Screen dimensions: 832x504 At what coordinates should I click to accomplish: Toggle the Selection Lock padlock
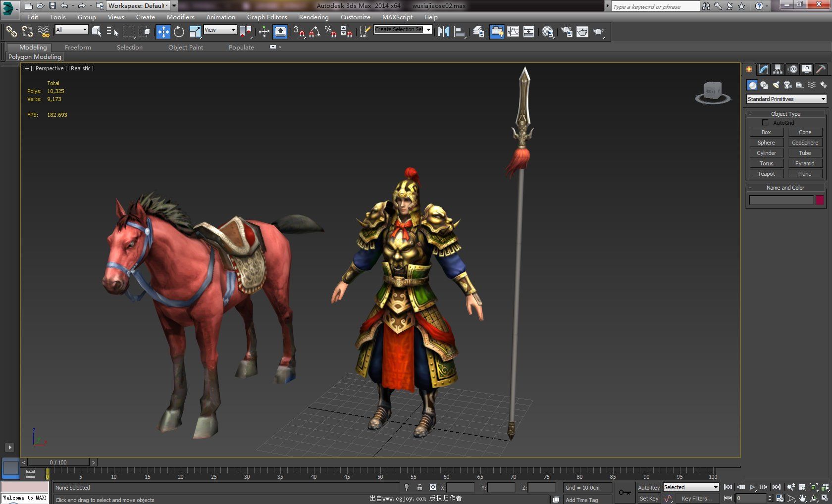click(x=419, y=487)
